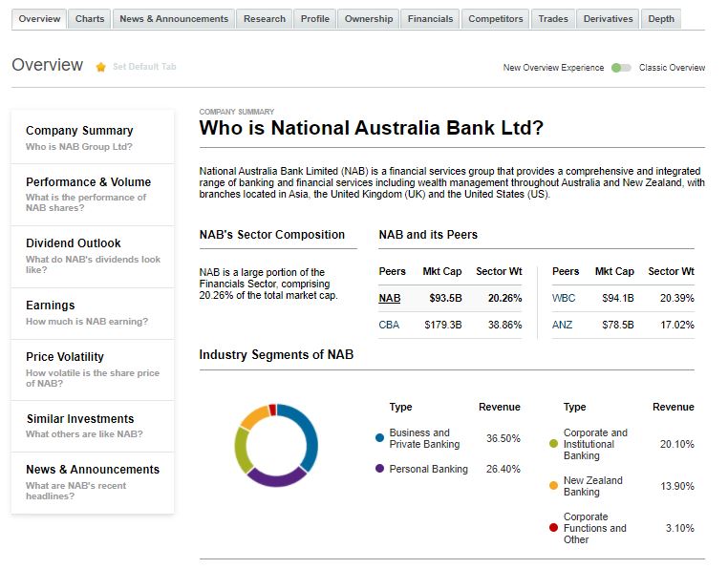
Task: Go to the Research tab
Action: [x=265, y=19]
